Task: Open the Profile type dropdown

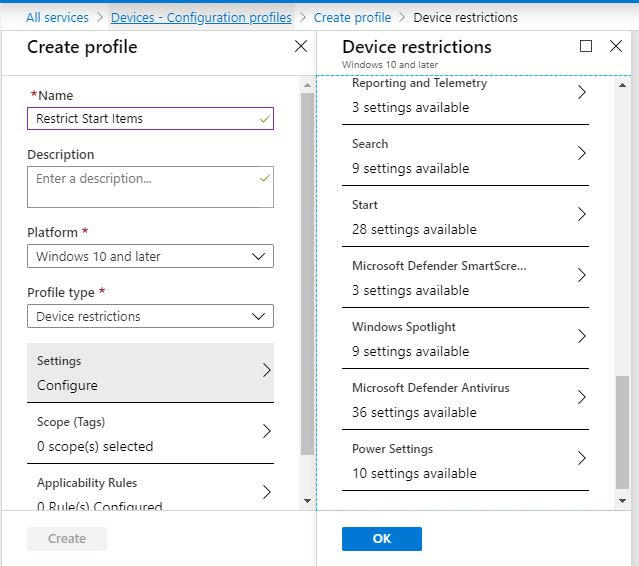Action: click(150, 317)
